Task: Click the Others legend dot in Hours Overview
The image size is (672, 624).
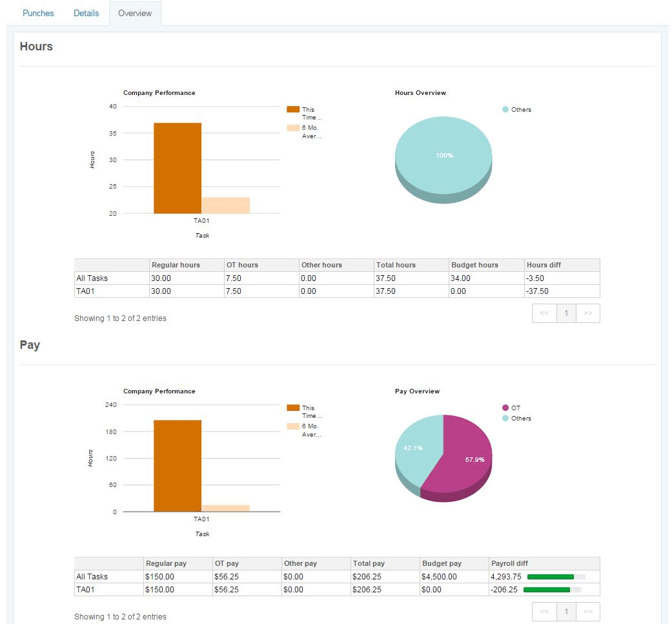Action: pyautogui.click(x=505, y=109)
